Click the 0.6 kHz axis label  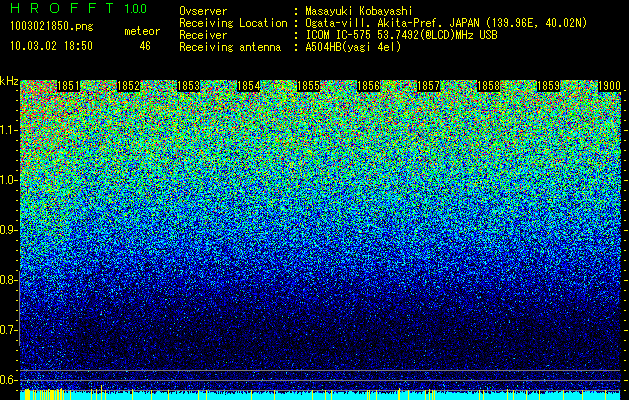click(9, 380)
